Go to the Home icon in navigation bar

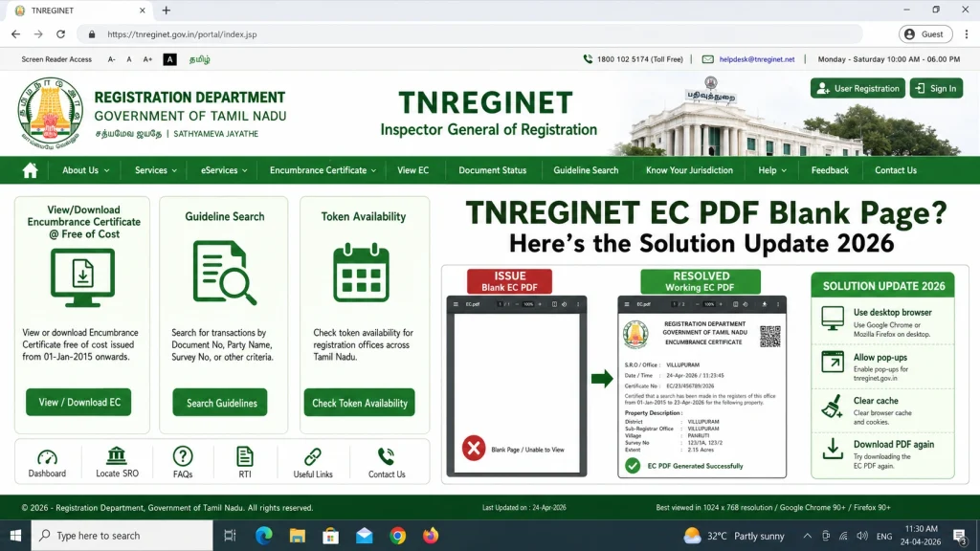click(x=30, y=170)
